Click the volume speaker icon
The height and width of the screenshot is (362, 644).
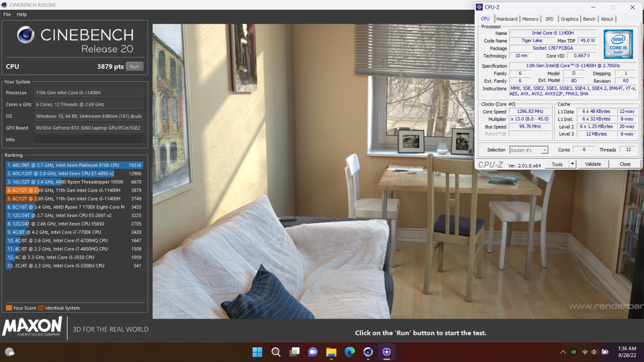[x=594, y=352]
